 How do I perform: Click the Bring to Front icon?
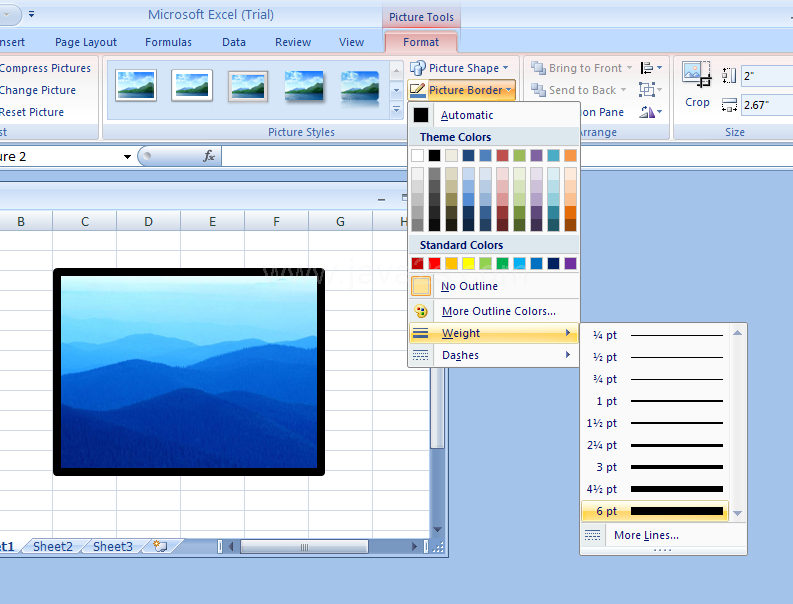pos(538,68)
